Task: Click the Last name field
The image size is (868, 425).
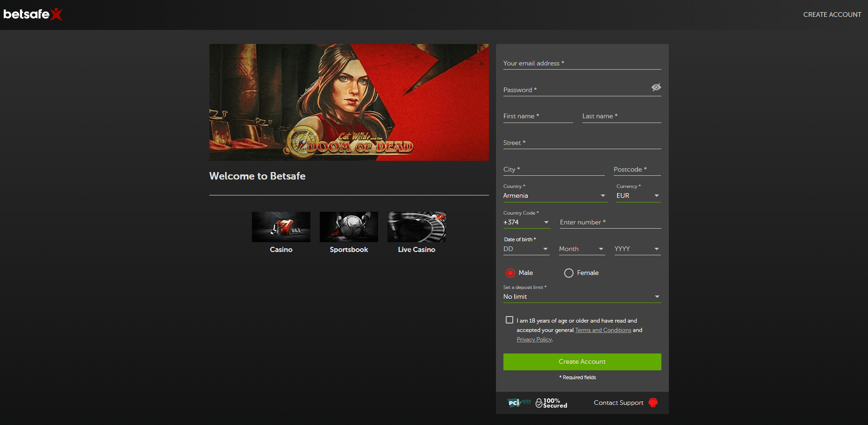Action: (x=622, y=116)
